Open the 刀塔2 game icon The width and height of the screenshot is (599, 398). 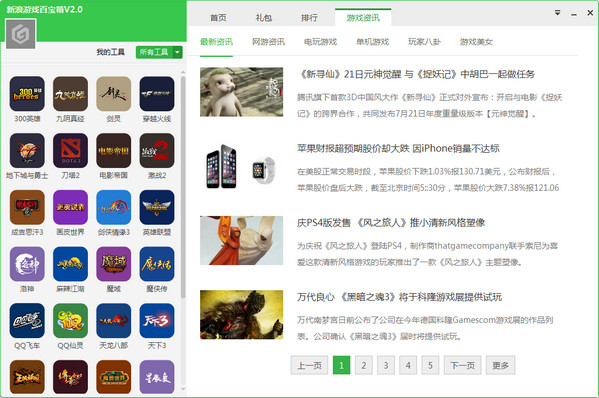pyautogui.click(x=70, y=150)
